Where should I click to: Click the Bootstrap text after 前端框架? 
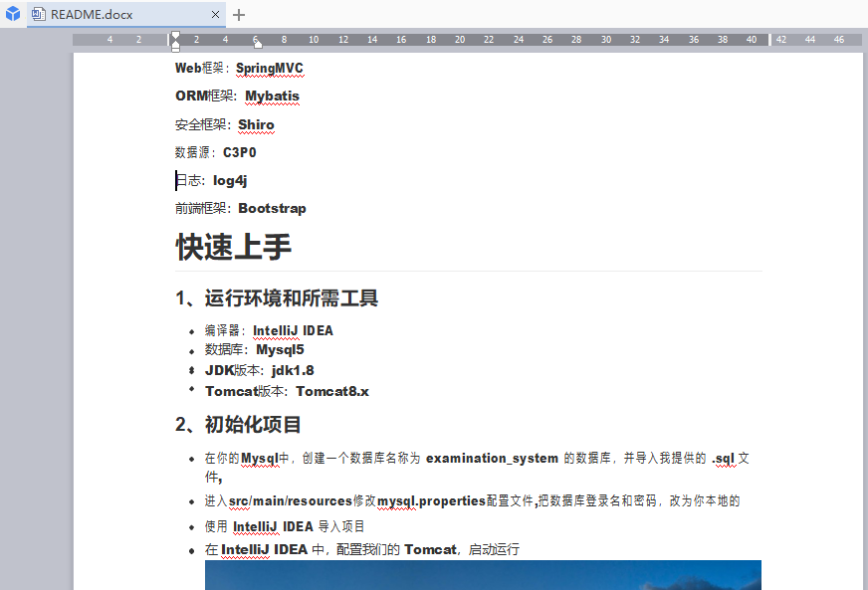click(x=272, y=208)
